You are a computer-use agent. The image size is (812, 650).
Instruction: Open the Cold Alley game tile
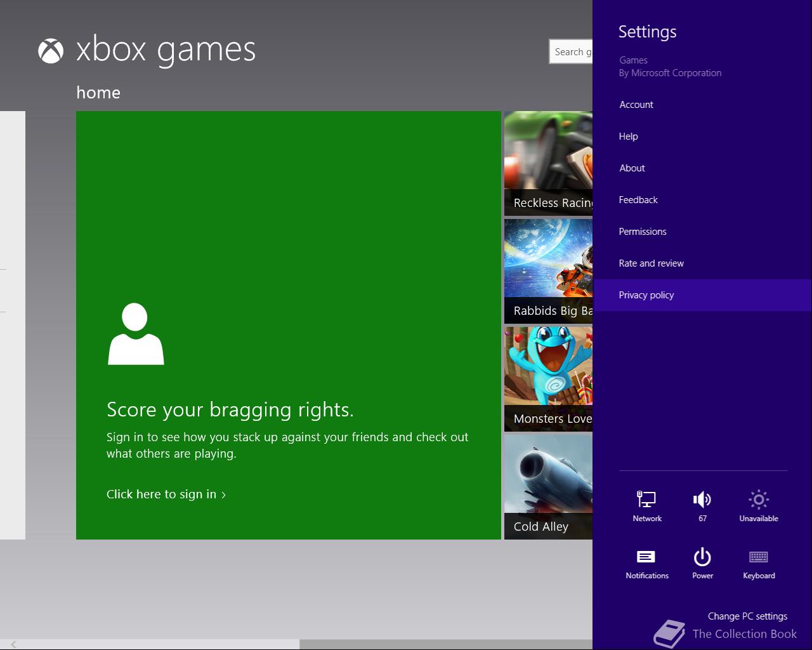[548, 487]
